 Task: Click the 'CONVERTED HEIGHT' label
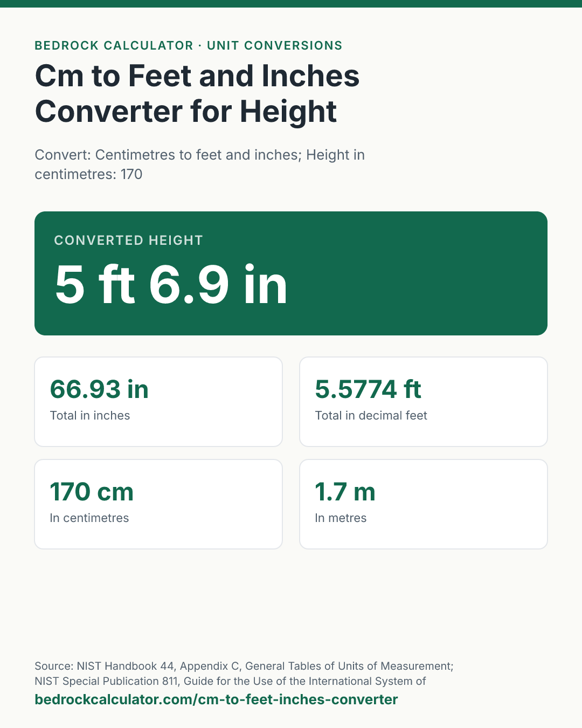(129, 240)
